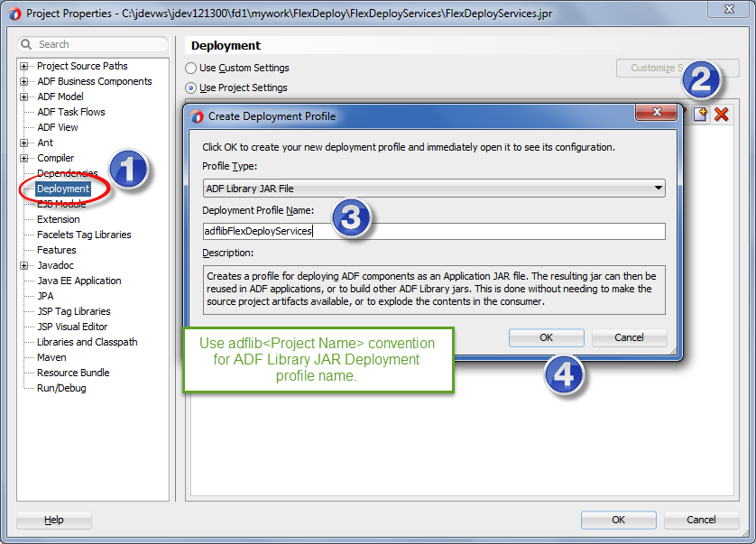Expand the Javadoc tree node
756x544 pixels.
coord(24,266)
